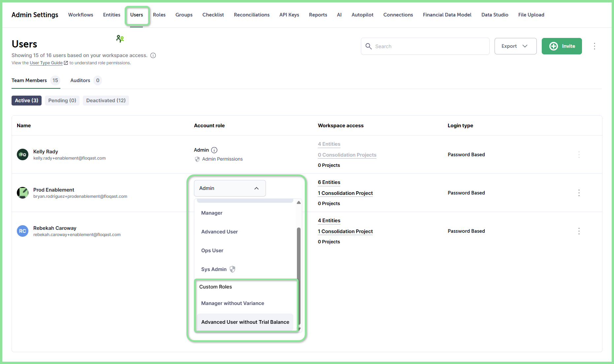Open the Export dropdown
Screen dimensions: 614x364
[x=515, y=46]
